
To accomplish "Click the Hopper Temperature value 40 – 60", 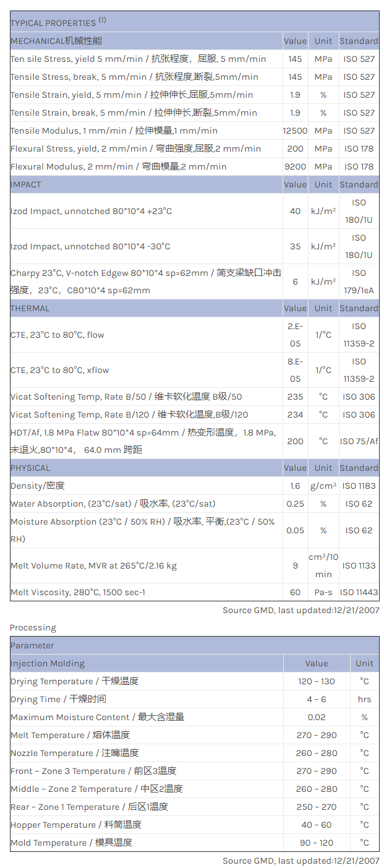I will coord(316,825).
